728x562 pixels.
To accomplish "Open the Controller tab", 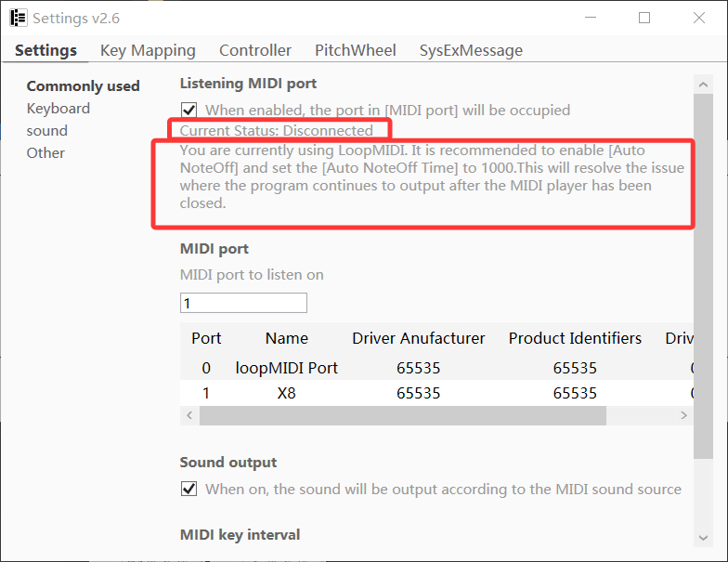I will coord(255,50).
